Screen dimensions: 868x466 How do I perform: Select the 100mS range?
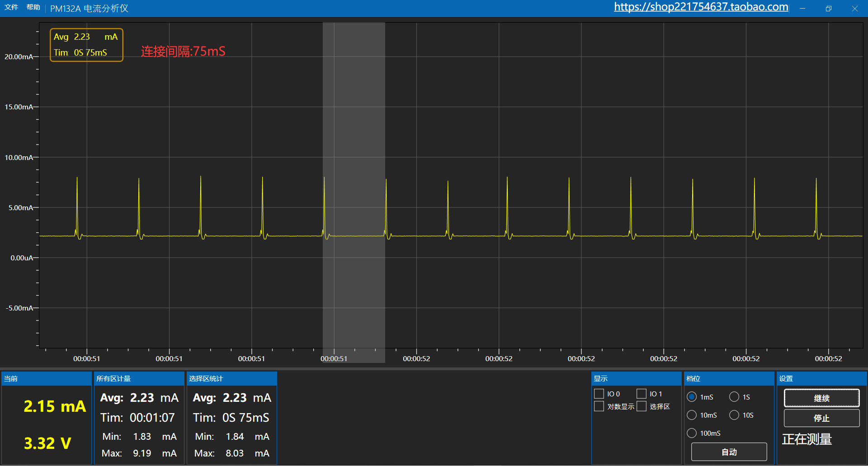692,433
